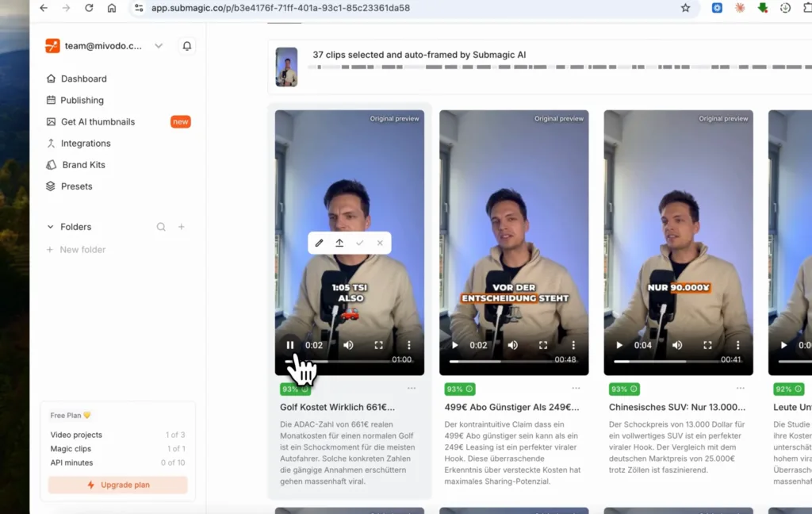This screenshot has width=812, height=514.
Task: Open the green download extension icon
Action: pyautogui.click(x=762, y=8)
